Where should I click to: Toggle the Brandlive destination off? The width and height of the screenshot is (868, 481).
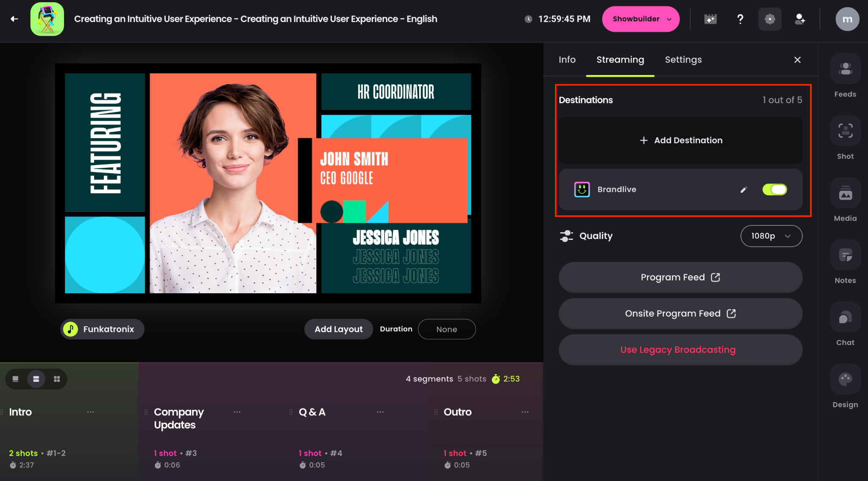(774, 189)
